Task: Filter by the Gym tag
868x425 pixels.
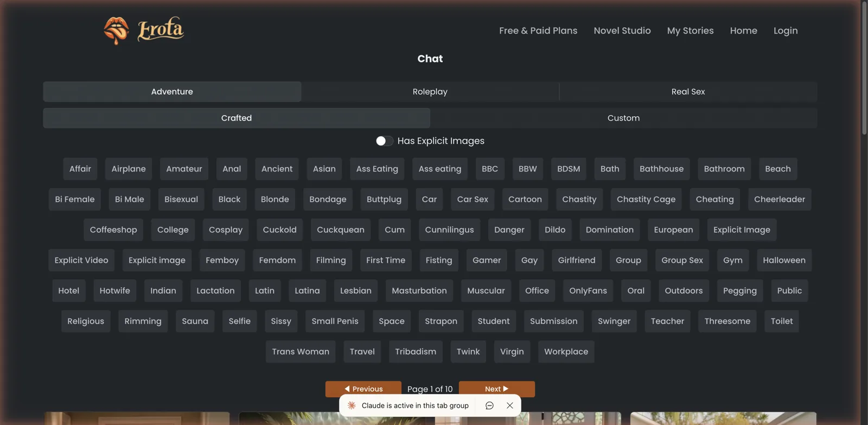Action: 732,260
